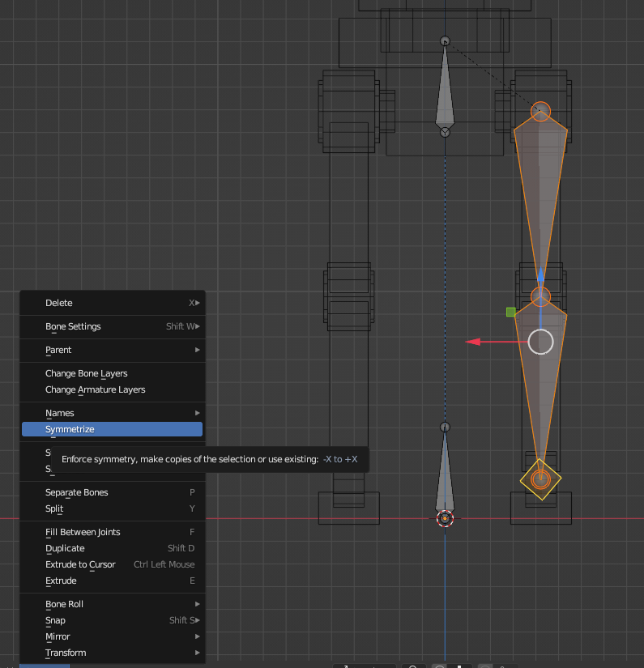644x668 pixels.
Task: Click the white circle at the gizmo center
Action: click(540, 342)
